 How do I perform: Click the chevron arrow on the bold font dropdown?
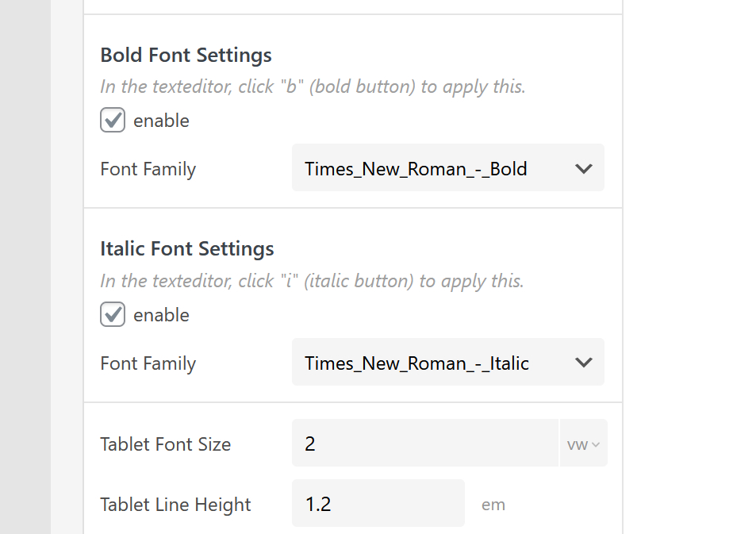pos(584,168)
